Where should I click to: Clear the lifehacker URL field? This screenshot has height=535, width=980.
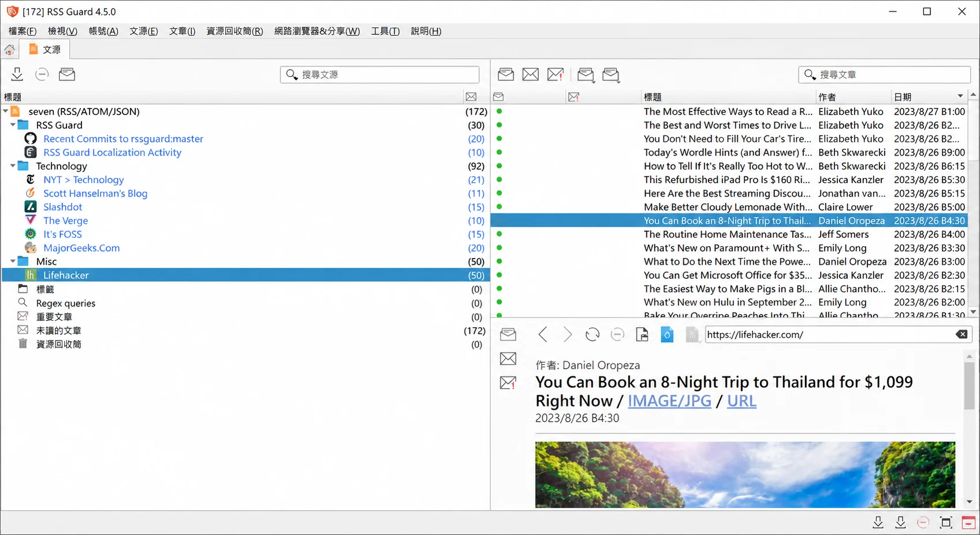click(x=962, y=334)
